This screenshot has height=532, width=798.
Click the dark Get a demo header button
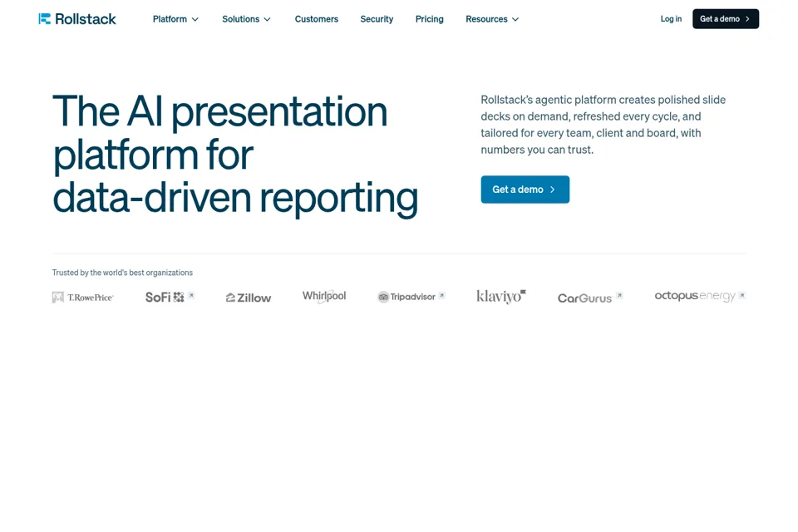tap(725, 19)
